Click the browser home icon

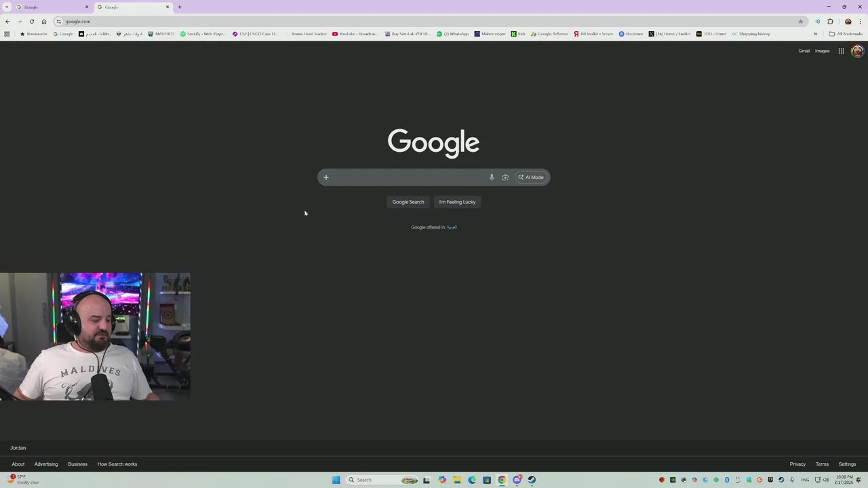44,21
